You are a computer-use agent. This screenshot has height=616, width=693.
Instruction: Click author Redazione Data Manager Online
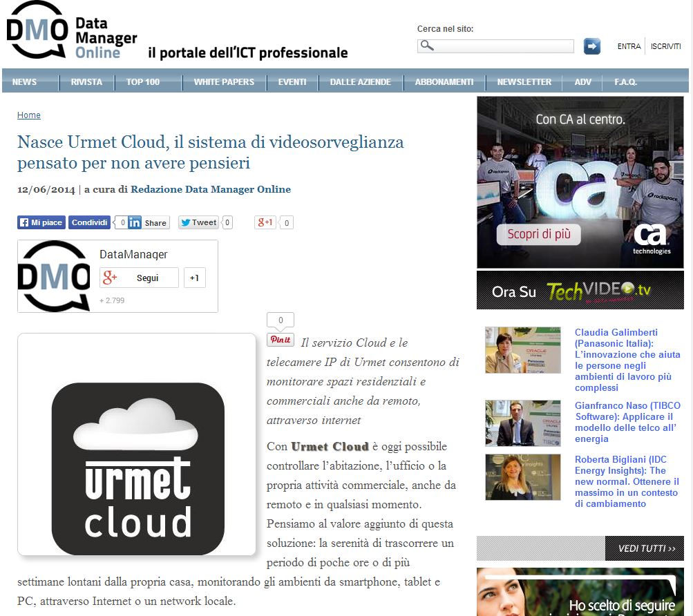point(211,189)
